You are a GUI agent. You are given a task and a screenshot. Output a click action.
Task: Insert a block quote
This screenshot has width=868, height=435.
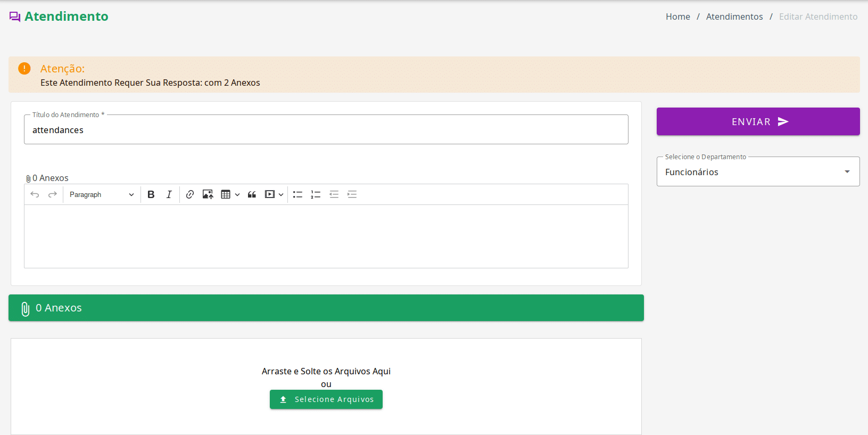click(x=252, y=194)
